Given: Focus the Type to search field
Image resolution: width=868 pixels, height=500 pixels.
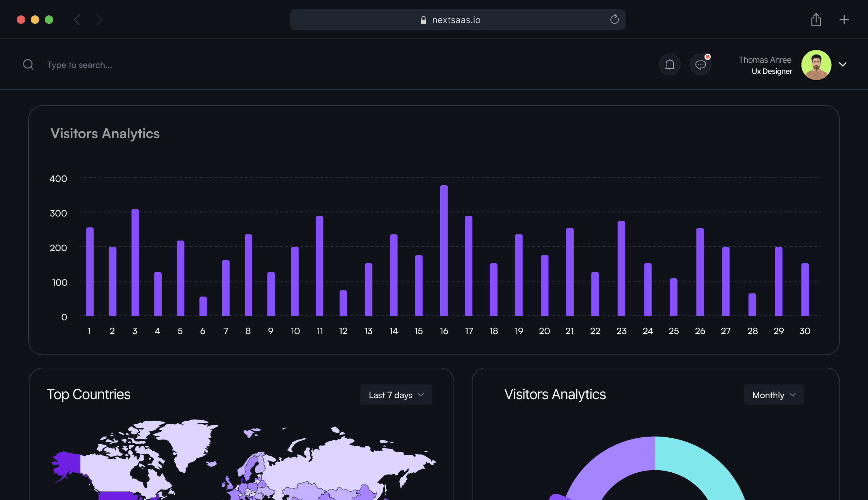Looking at the screenshot, I should click(80, 65).
